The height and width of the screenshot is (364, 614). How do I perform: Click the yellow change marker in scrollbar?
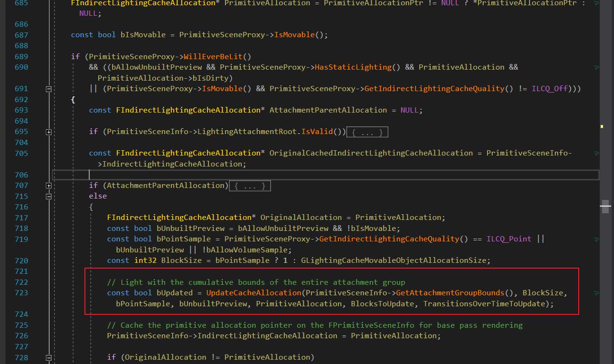(602, 126)
